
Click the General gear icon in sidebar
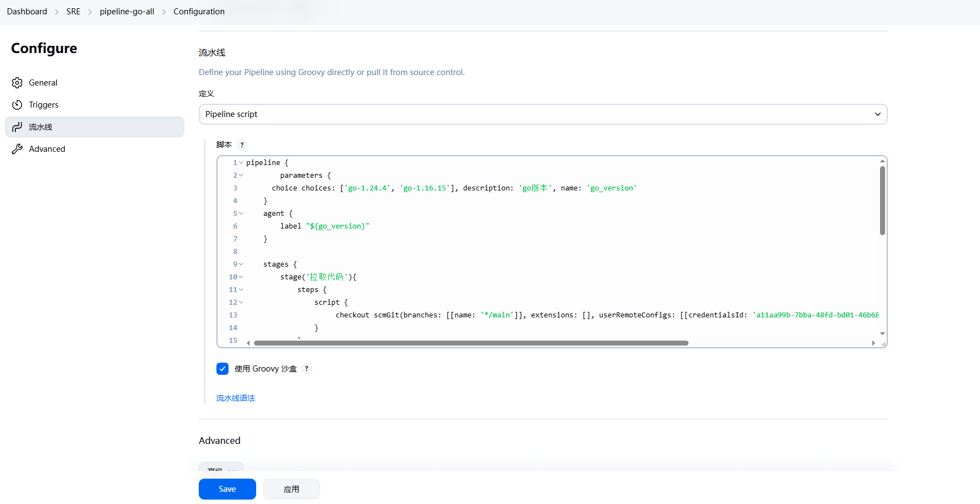pyautogui.click(x=17, y=83)
